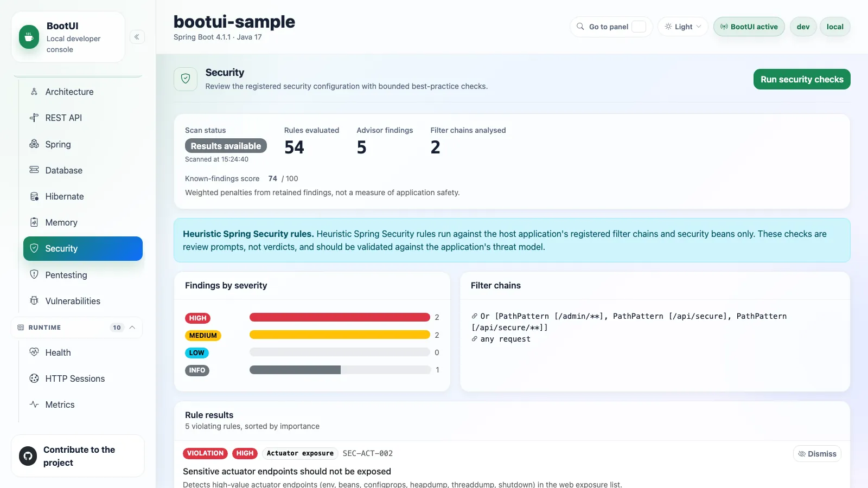868x488 pixels.
Task: Dismiss the SEC-ACT-002 finding
Action: [817, 454]
